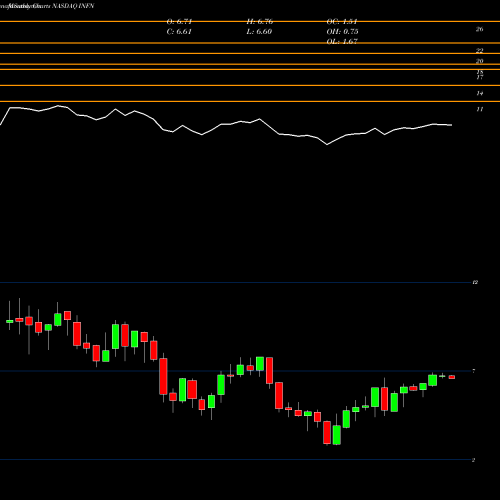Select the close value 'C: 6.61'
The height and width of the screenshot is (500, 500).
(179, 32)
